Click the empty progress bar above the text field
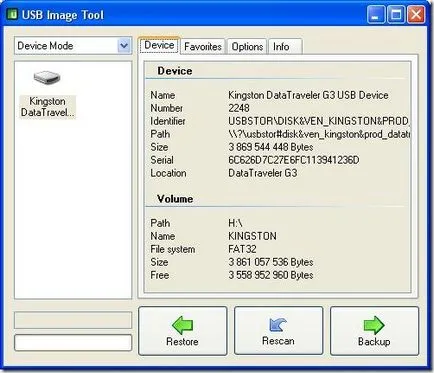 tap(73, 320)
